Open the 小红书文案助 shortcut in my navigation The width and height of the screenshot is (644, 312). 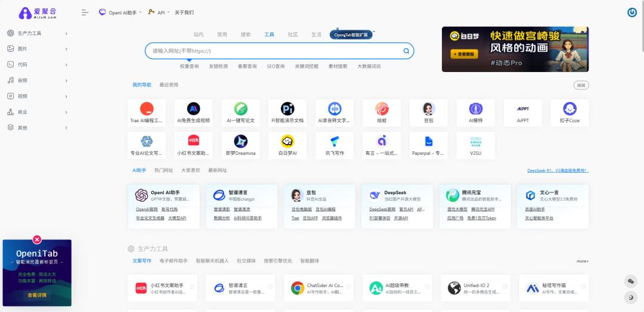click(x=193, y=145)
